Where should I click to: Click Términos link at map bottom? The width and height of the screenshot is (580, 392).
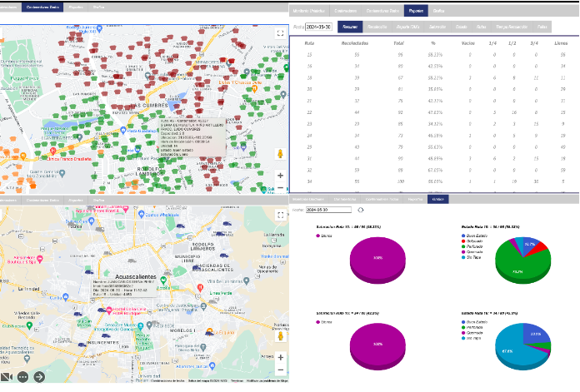click(237, 380)
